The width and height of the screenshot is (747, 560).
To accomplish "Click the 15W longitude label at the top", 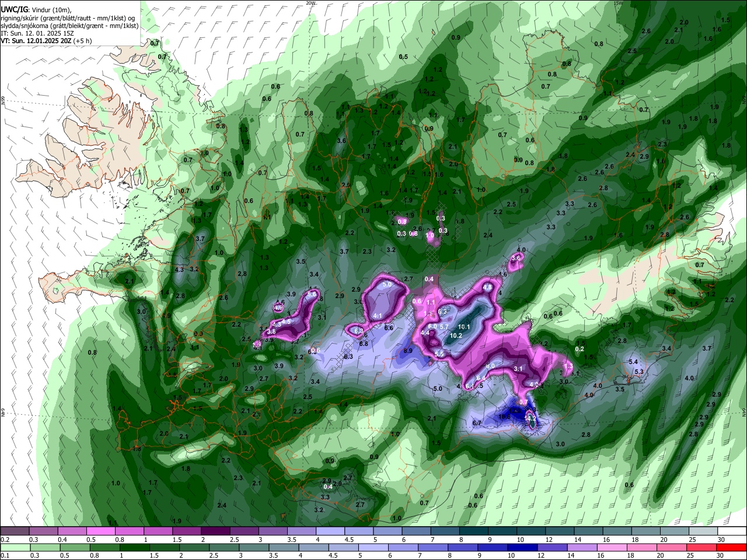I will pos(618,3).
